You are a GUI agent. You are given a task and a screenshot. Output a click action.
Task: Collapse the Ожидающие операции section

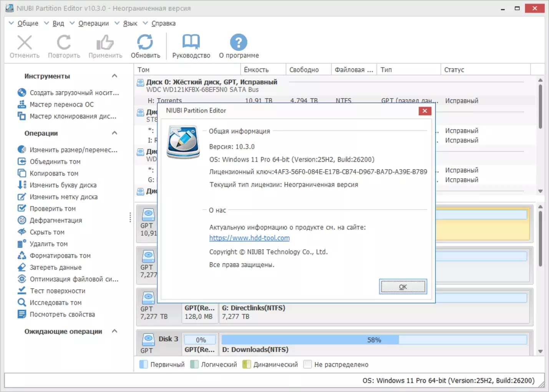click(x=114, y=331)
